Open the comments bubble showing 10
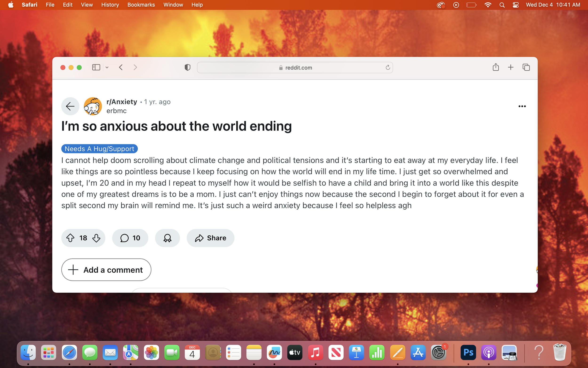Image resolution: width=588 pixels, height=368 pixels. pyautogui.click(x=130, y=238)
